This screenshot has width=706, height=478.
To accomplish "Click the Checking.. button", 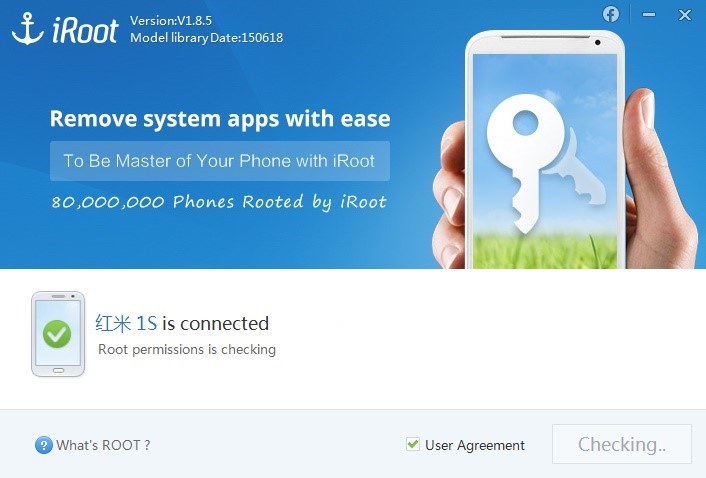I will (622, 444).
